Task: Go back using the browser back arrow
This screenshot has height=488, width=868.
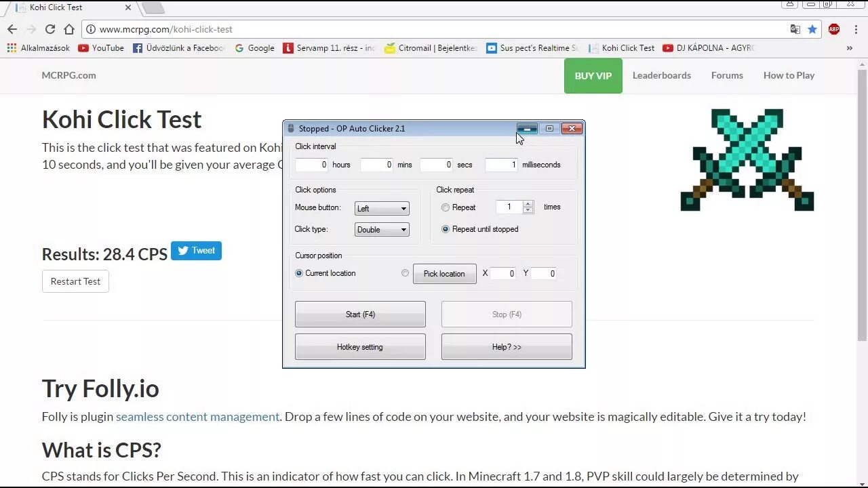Action: click(12, 29)
